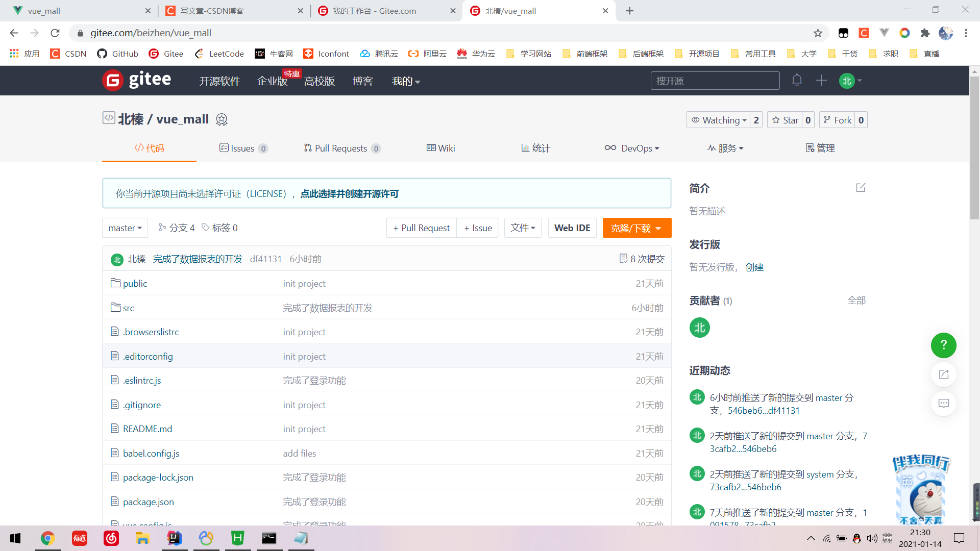
Task: Open the Wiki tab
Action: tap(440, 148)
